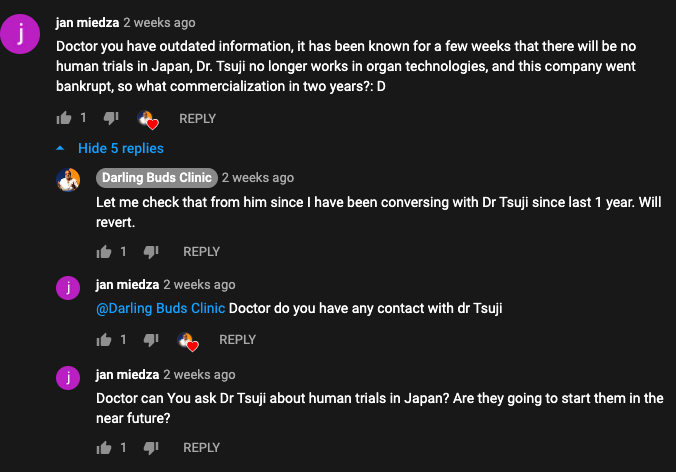Click the Hide 5 replies arrow
Image resolution: width=676 pixels, height=472 pixels.
click(63, 148)
